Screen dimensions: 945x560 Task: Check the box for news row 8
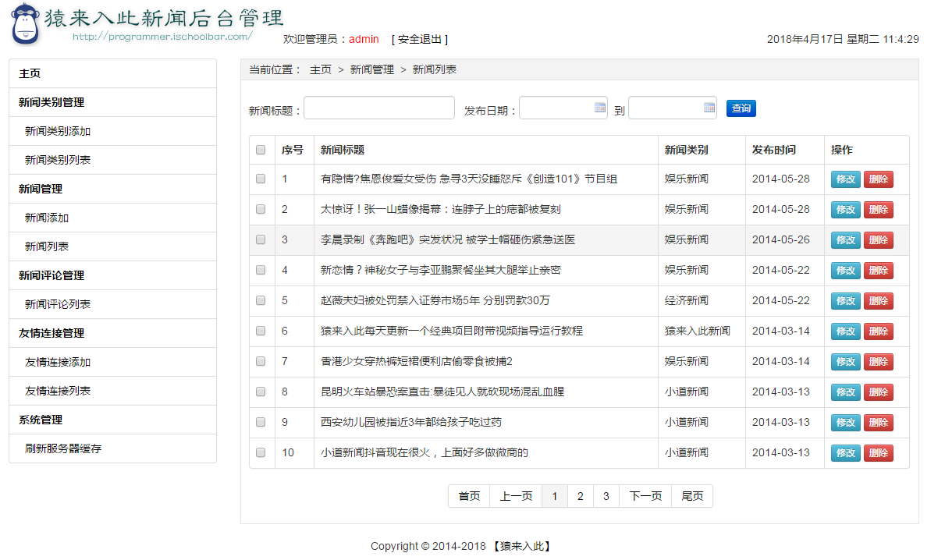point(261,392)
